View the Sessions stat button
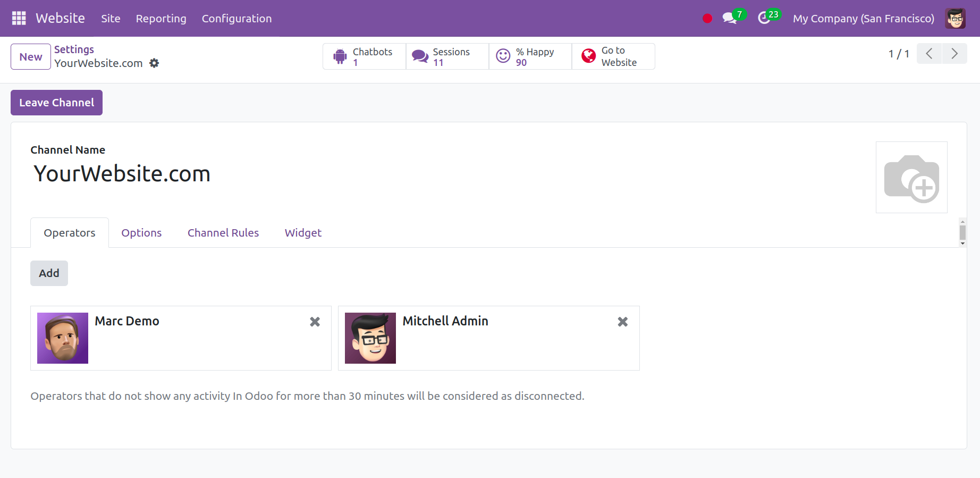This screenshot has width=980, height=478. (447, 56)
